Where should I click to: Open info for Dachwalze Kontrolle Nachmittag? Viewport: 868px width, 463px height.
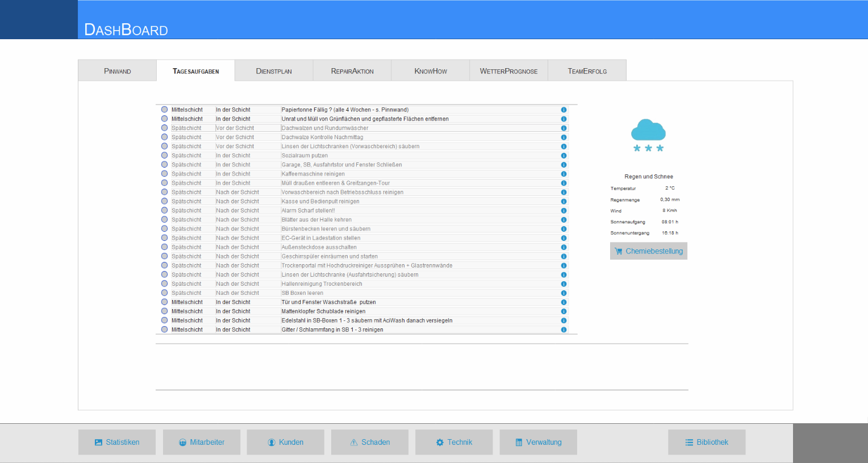[564, 137]
